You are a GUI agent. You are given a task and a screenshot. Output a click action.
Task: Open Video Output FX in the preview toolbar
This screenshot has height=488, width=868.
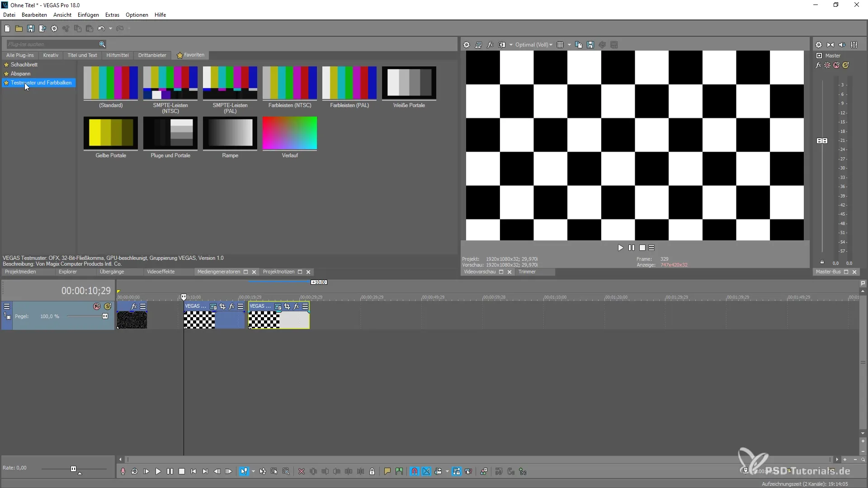tap(490, 45)
